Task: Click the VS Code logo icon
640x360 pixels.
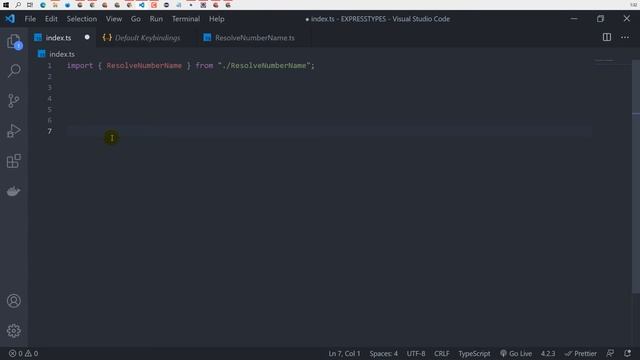Action: pyautogui.click(x=10, y=19)
